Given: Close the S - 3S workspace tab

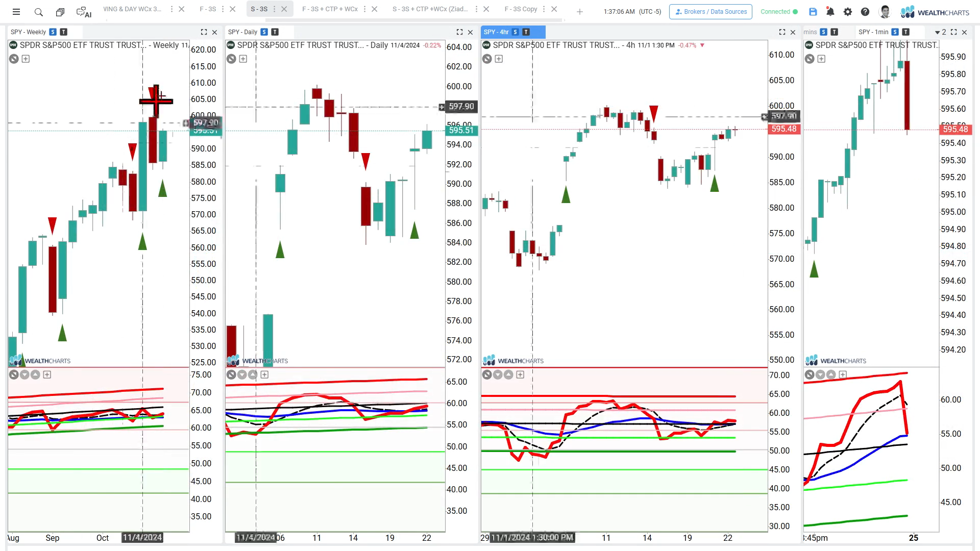Looking at the screenshot, I should point(284,9).
